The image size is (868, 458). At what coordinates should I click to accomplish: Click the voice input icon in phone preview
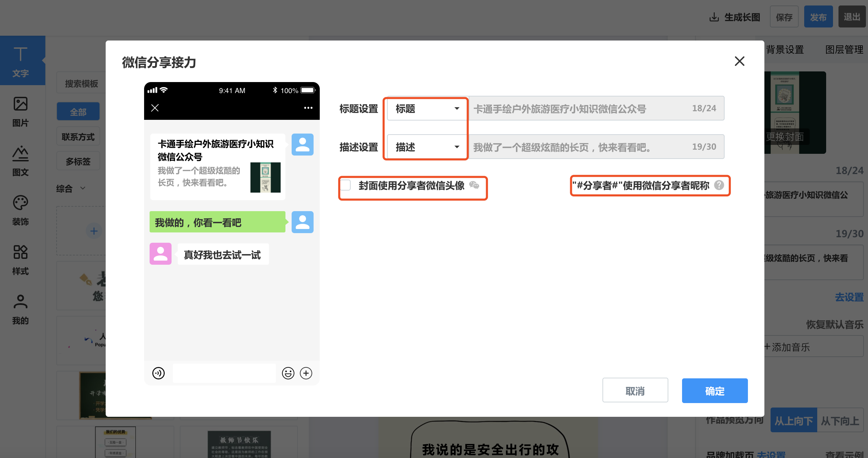(158, 373)
